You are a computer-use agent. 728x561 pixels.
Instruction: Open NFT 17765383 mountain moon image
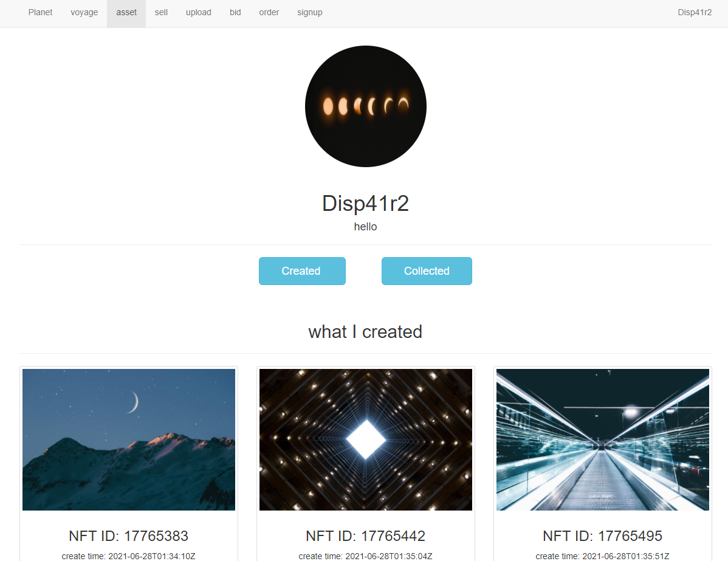point(128,439)
